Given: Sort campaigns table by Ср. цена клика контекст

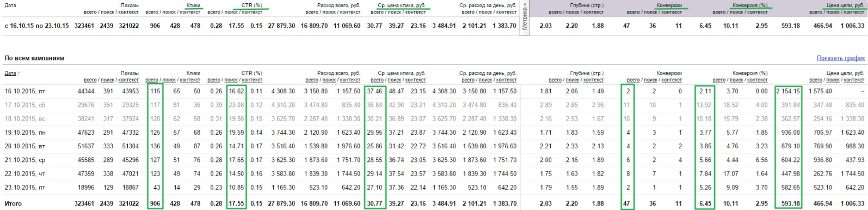Looking at the screenshot, I should click(x=415, y=80).
